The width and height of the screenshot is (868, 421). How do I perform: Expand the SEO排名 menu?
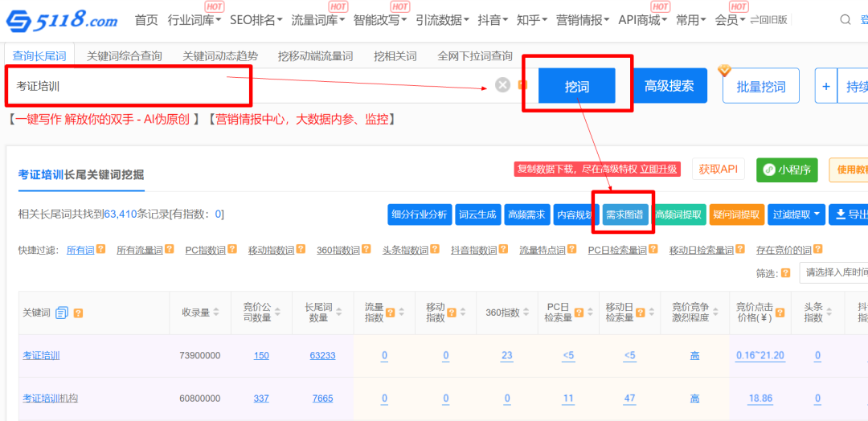click(256, 20)
